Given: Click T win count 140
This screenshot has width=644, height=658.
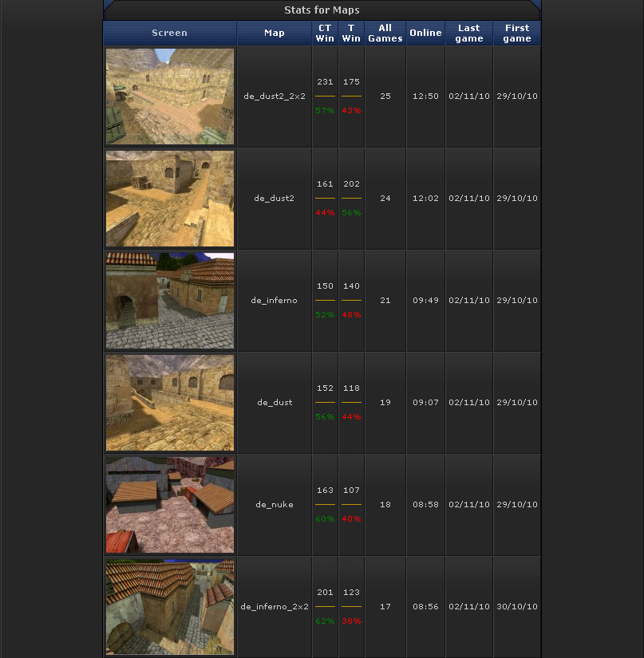Looking at the screenshot, I should [351, 286].
